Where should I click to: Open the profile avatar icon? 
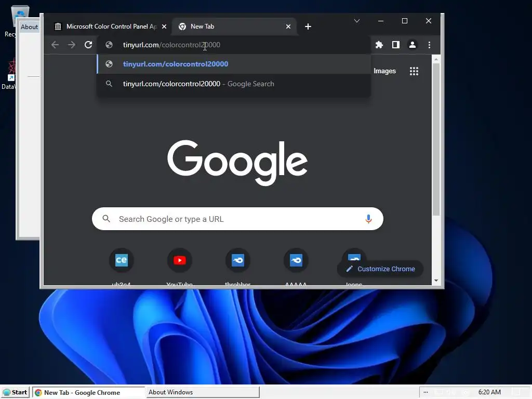(x=412, y=45)
